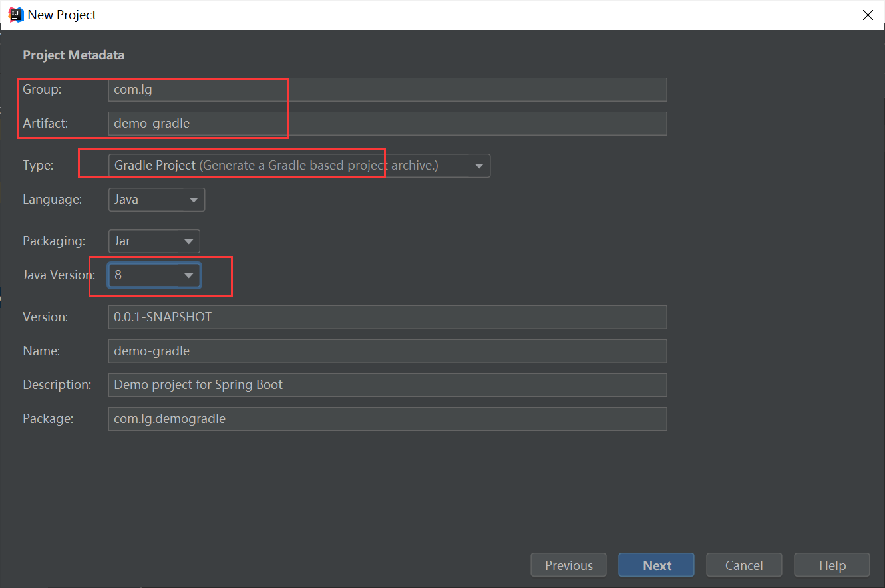Screen dimensions: 885x588
Task: Click the Package label
Action: pyautogui.click(x=48, y=419)
